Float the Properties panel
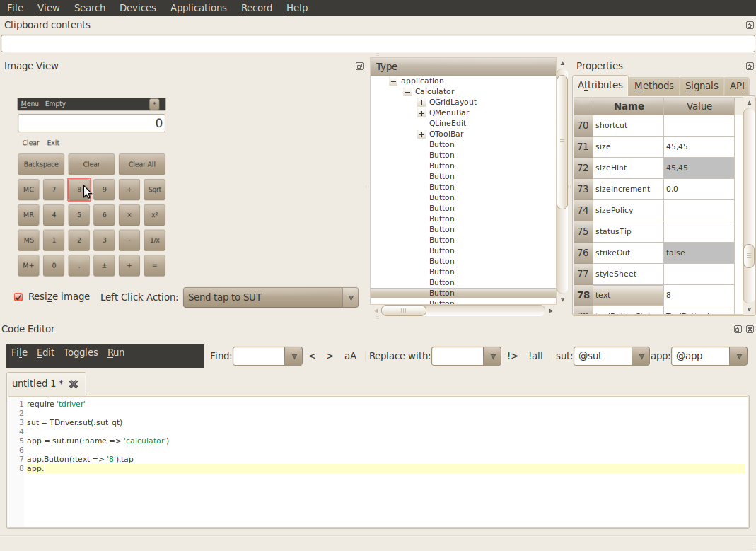The width and height of the screenshot is (756, 551). pos(750,66)
